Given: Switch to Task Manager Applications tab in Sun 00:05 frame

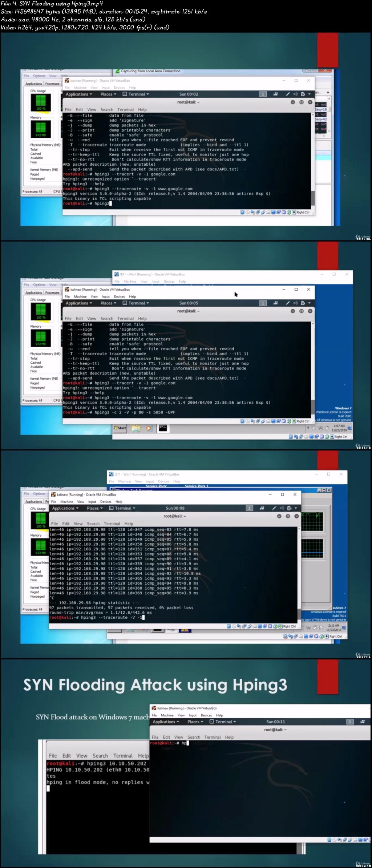Looking at the screenshot, I should (x=34, y=292).
